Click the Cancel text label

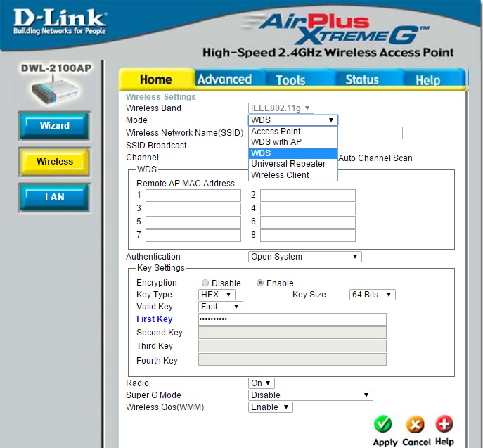[x=416, y=442]
